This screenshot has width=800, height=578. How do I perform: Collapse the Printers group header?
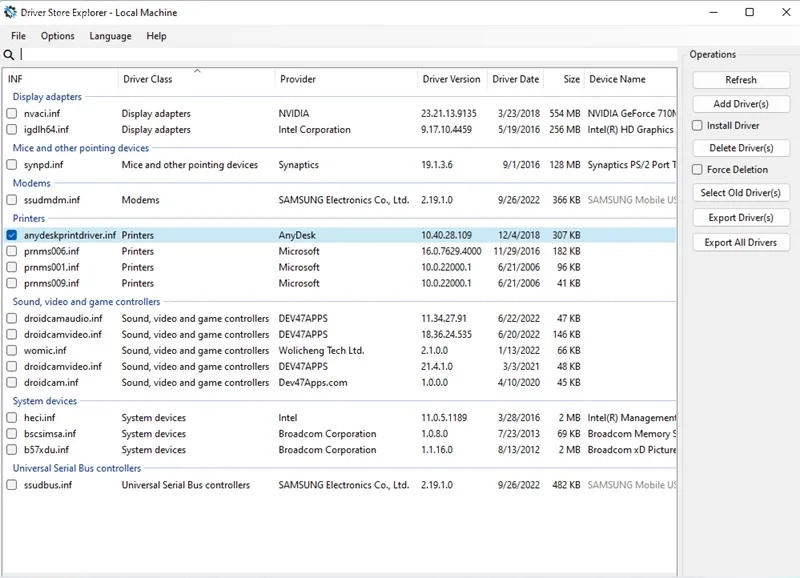(29, 218)
